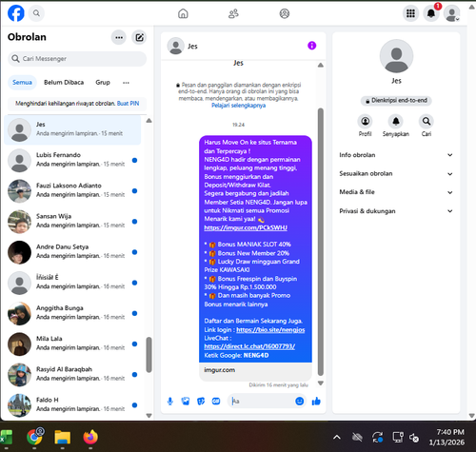The width and height of the screenshot is (476, 452).
Task: Open Google Chrome from the taskbar
Action: click(35, 437)
